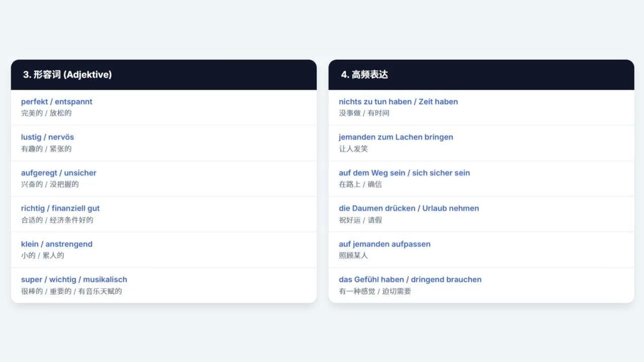Select the translation '合适的 / 经济条件好的'
The image size is (644, 362).
pyautogui.click(x=57, y=220)
